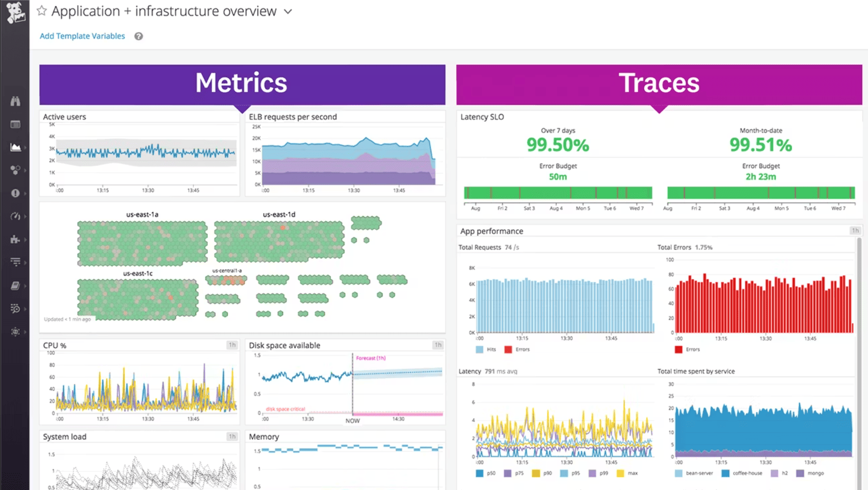Viewport: 868px width, 490px height.
Task: Click the template variables help question mark
Action: click(138, 35)
